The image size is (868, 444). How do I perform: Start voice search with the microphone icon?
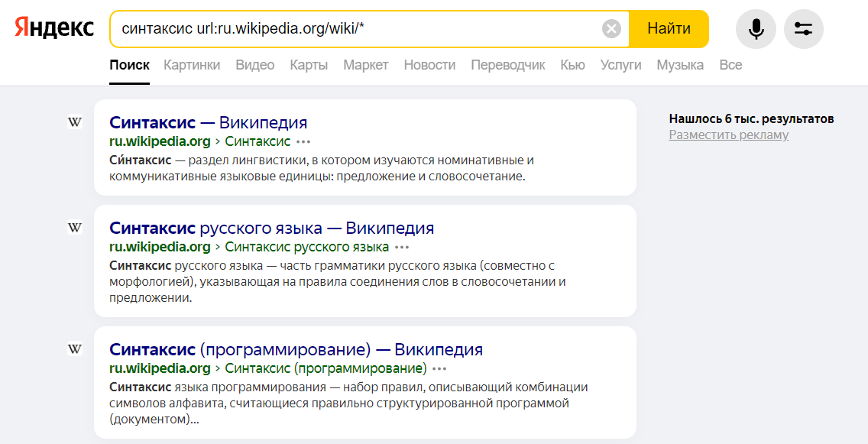pos(756,29)
